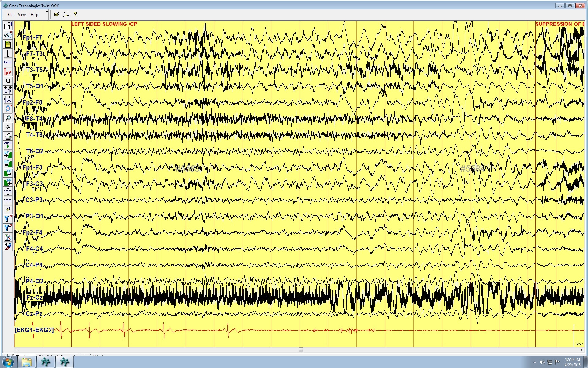Screen dimensions: 588x368
Task: Click the scrollbar right arrow
Action: [x=582, y=350]
